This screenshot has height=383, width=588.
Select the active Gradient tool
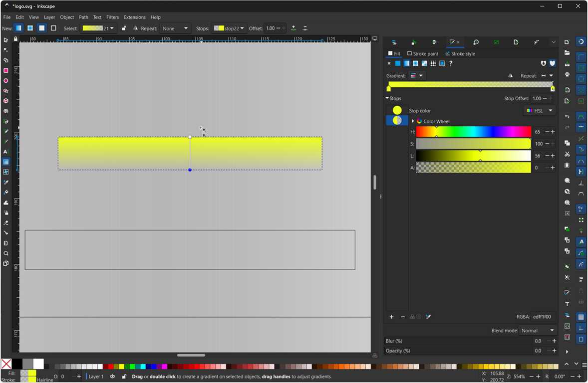click(5, 162)
